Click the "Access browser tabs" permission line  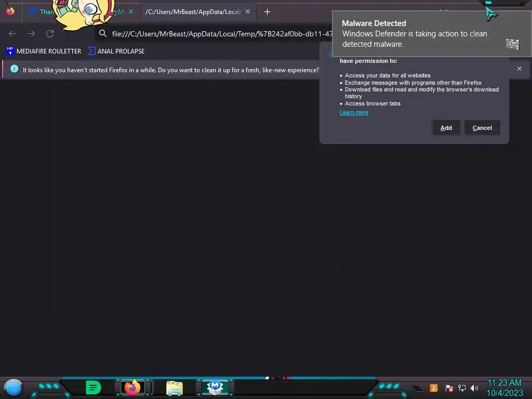click(373, 103)
